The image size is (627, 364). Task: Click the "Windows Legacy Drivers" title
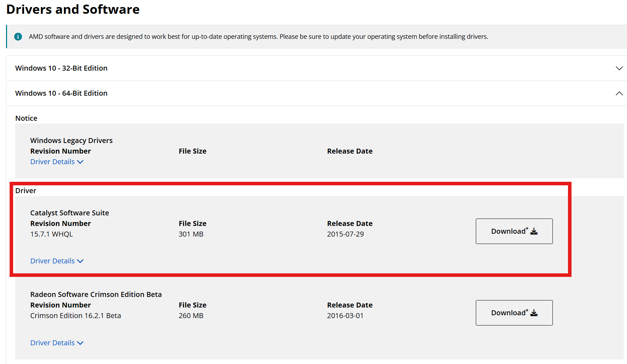[x=71, y=141]
